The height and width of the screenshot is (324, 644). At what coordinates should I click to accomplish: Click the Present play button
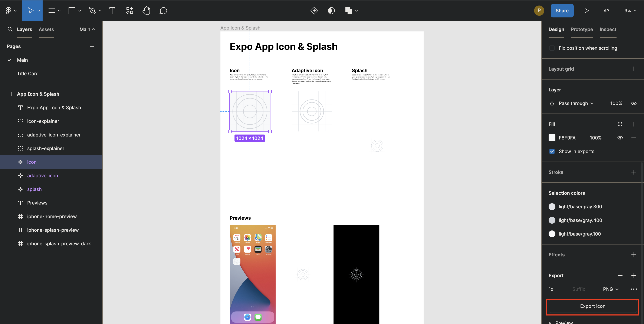(586, 10)
